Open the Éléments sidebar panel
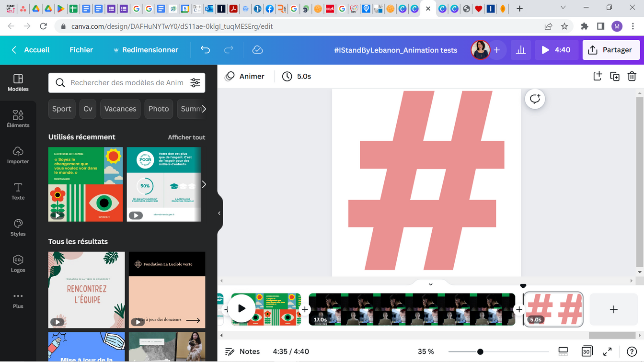Viewport: 644px width, 362px height. 18,118
